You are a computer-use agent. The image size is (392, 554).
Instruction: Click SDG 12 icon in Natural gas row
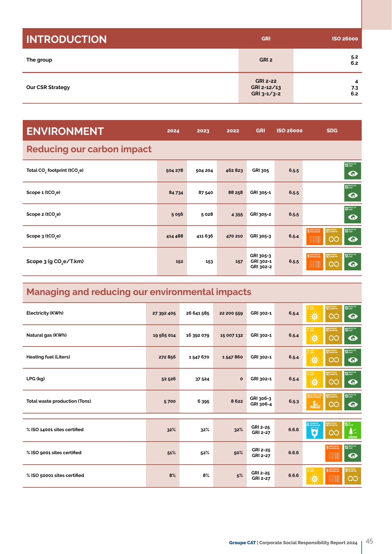(x=334, y=335)
